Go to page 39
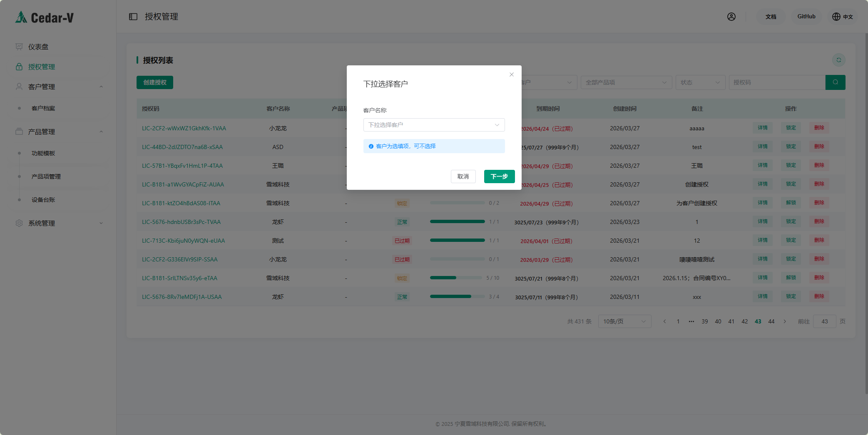This screenshot has height=435, width=868. [705, 321]
